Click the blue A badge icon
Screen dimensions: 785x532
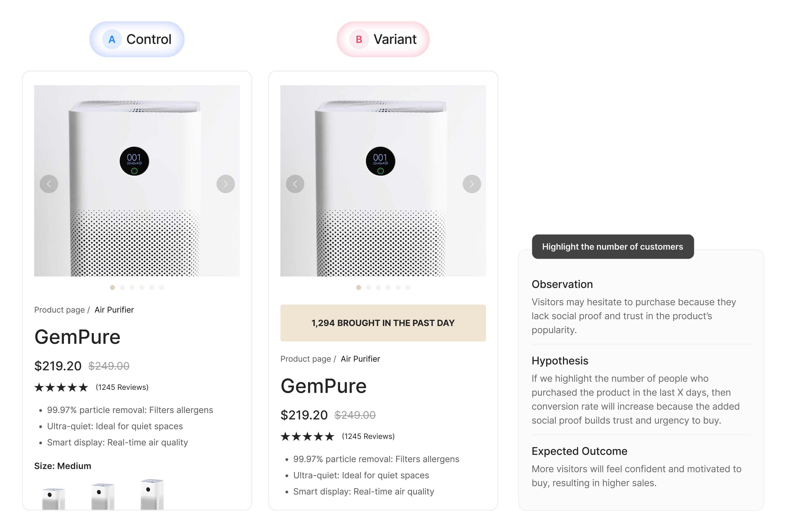pyautogui.click(x=112, y=39)
